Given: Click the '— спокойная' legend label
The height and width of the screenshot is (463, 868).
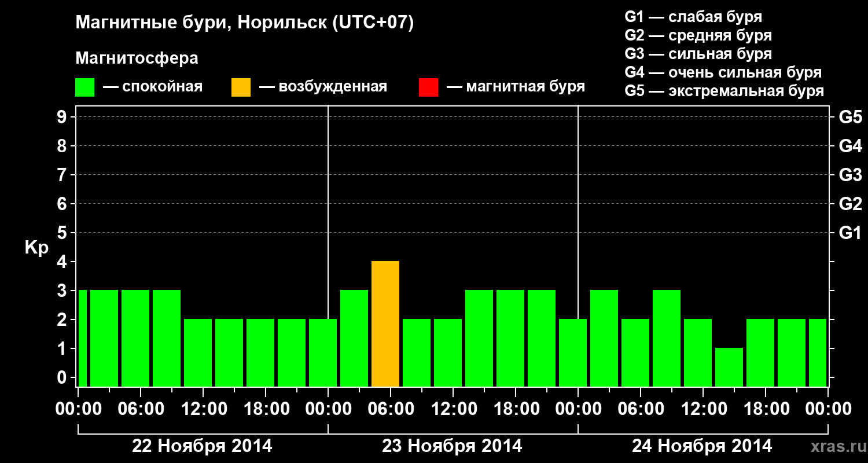Looking at the screenshot, I should tap(153, 87).
